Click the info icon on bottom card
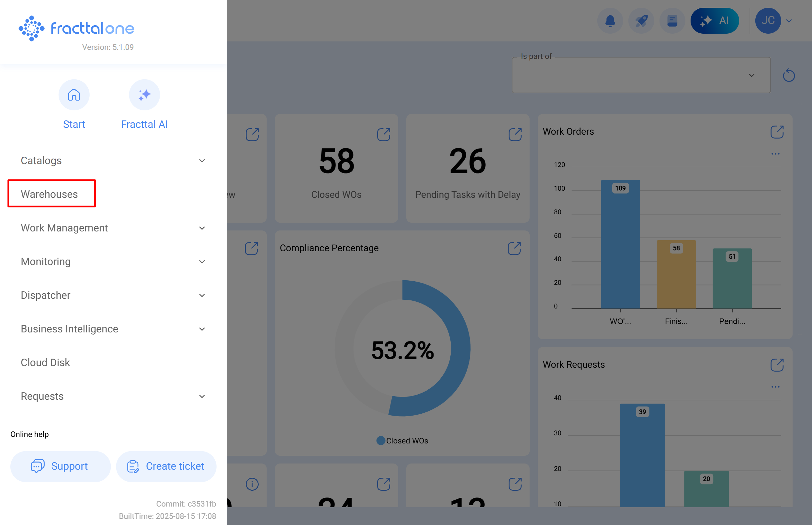Viewport: 812px width, 525px height. 252,484
